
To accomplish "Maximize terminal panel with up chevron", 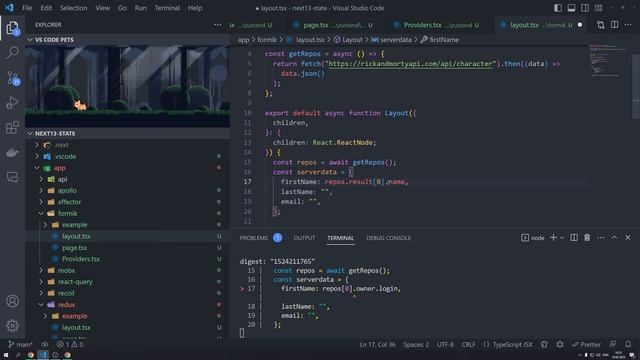I will tap(614, 238).
